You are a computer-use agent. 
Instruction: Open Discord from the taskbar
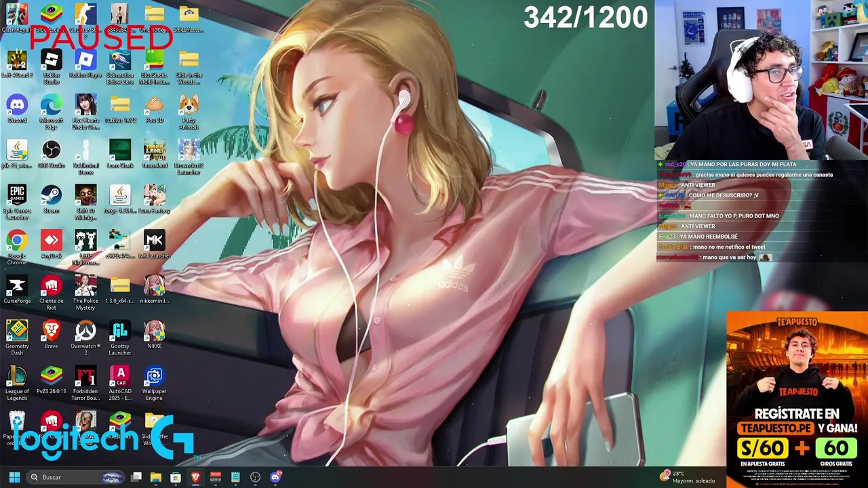(275, 477)
